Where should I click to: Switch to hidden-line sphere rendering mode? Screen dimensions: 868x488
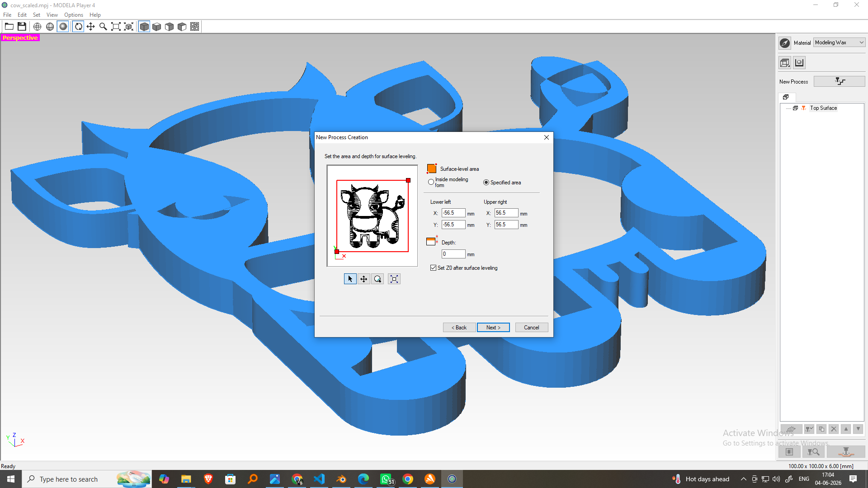click(x=50, y=27)
